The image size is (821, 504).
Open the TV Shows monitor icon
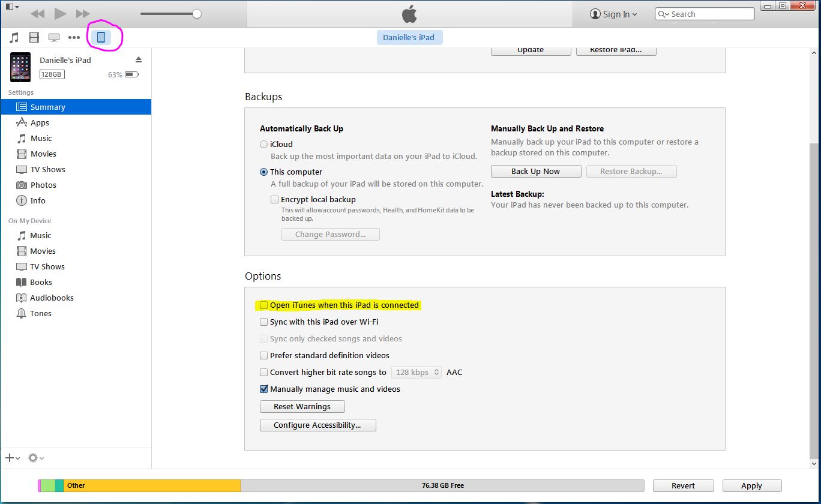pos(54,38)
